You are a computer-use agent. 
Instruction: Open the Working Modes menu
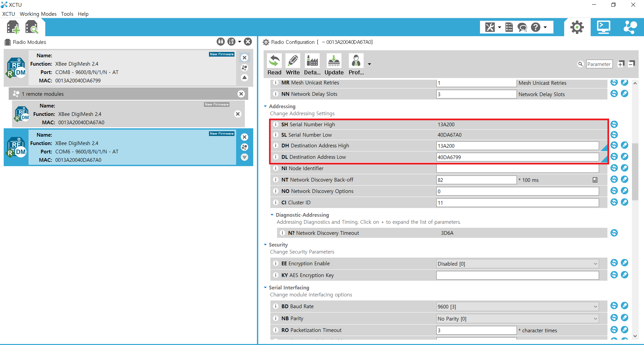[x=38, y=14]
